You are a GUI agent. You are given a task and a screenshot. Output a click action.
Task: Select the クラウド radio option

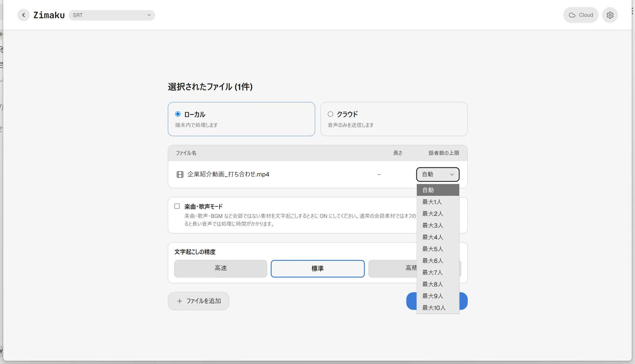(x=330, y=114)
